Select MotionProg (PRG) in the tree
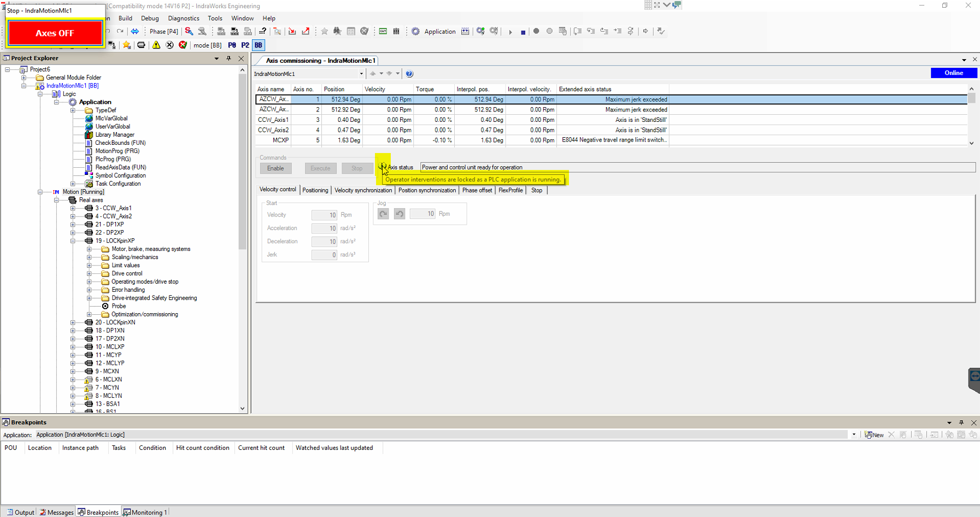This screenshot has width=980, height=517. click(117, 151)
